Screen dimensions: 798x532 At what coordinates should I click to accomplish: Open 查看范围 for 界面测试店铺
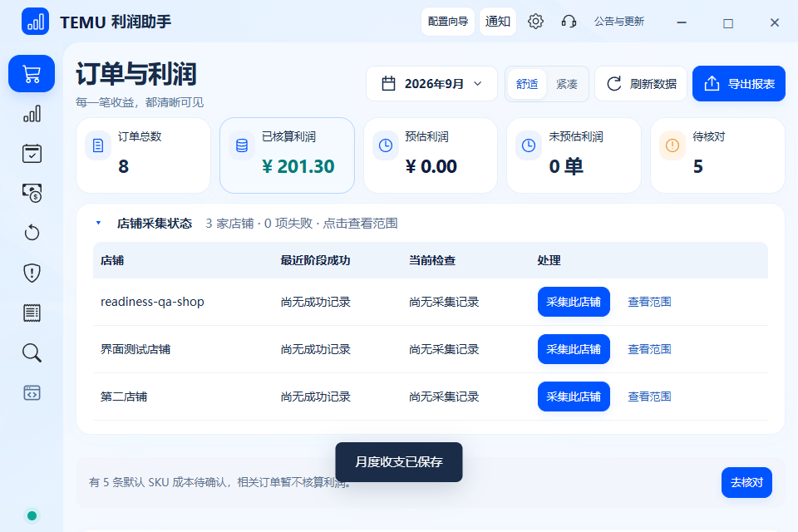(x=649, y=349)
